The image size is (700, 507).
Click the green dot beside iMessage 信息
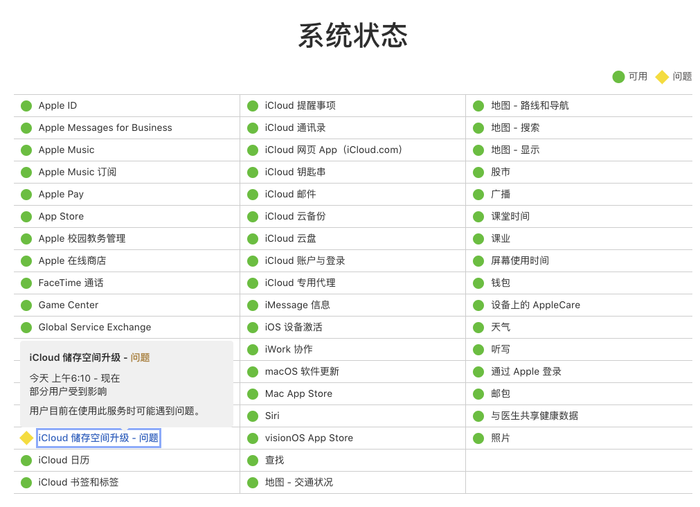coord(253,305)
